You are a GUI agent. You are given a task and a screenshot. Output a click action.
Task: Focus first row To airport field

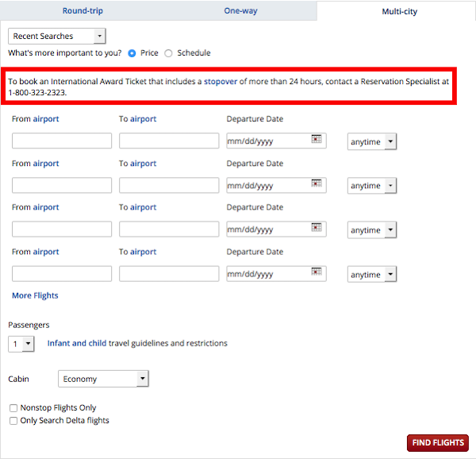[169, 141]
